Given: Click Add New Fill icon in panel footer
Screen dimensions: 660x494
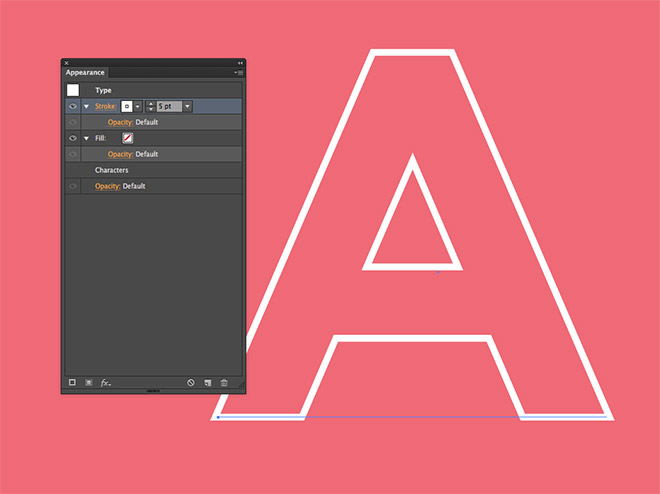Looking at the screenshot, I should [x=89, y=382].
